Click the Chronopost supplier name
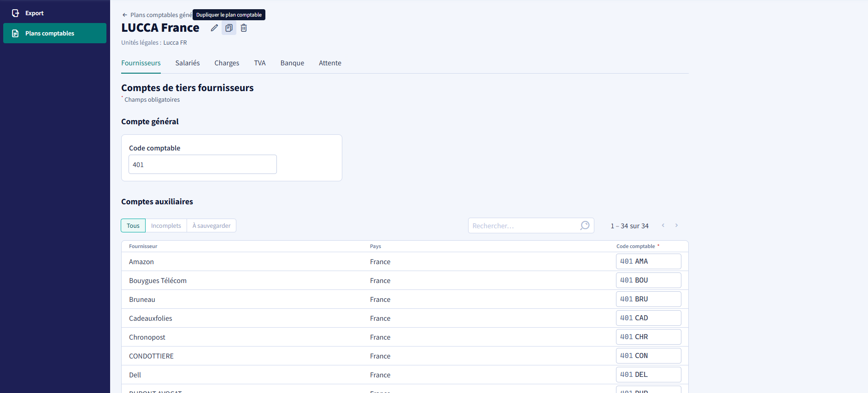 tap(147, 337)
